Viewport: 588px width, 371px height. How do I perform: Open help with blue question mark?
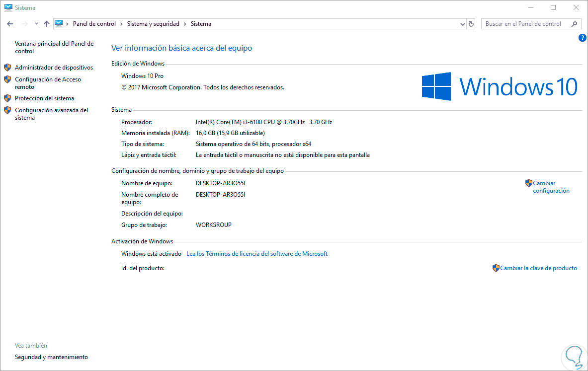(583, 38)
